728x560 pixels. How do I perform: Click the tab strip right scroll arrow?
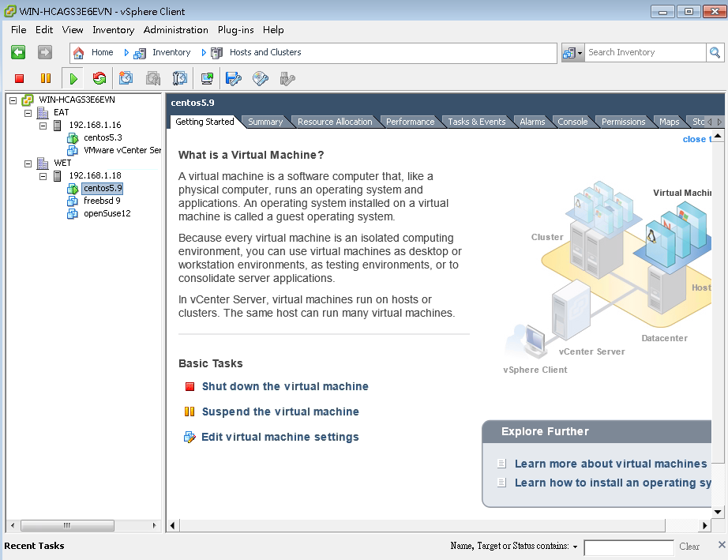719,122
